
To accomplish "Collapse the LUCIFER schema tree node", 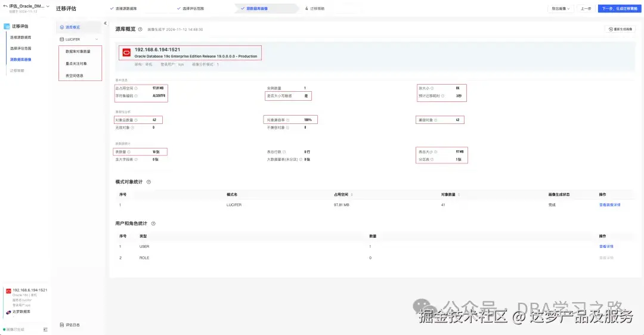I will [97, 39].
